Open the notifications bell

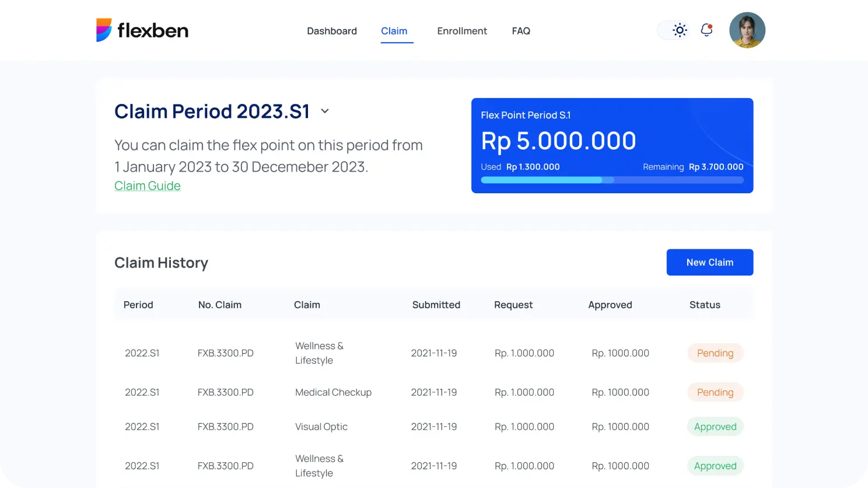[x=706, y=30]
